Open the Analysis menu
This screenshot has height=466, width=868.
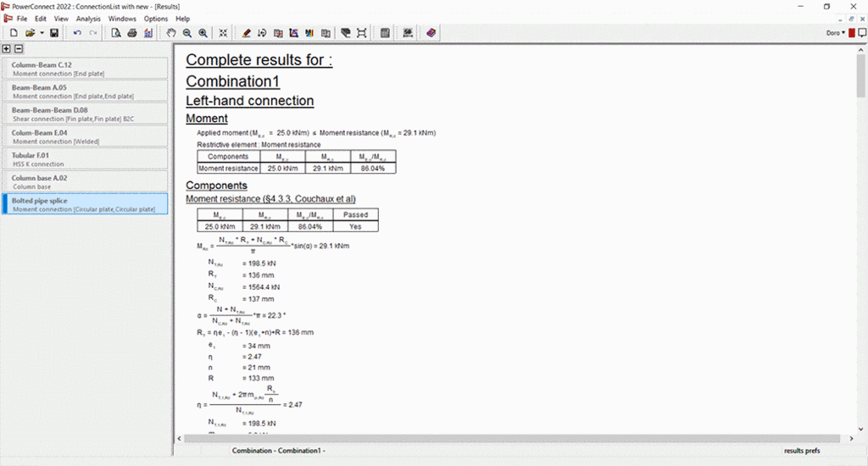click(x=88, y=19)
